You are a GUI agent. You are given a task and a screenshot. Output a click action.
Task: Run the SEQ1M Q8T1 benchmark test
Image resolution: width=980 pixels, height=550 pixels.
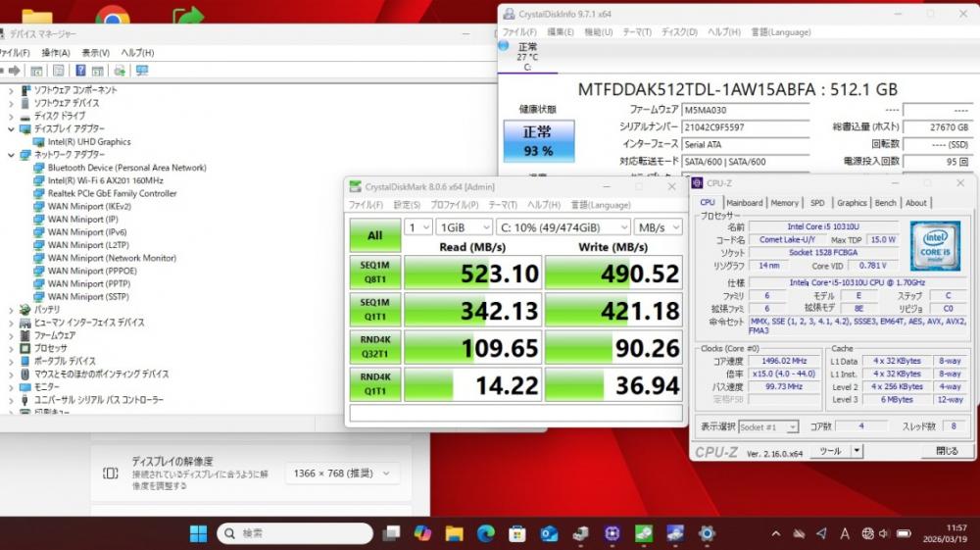374,272
